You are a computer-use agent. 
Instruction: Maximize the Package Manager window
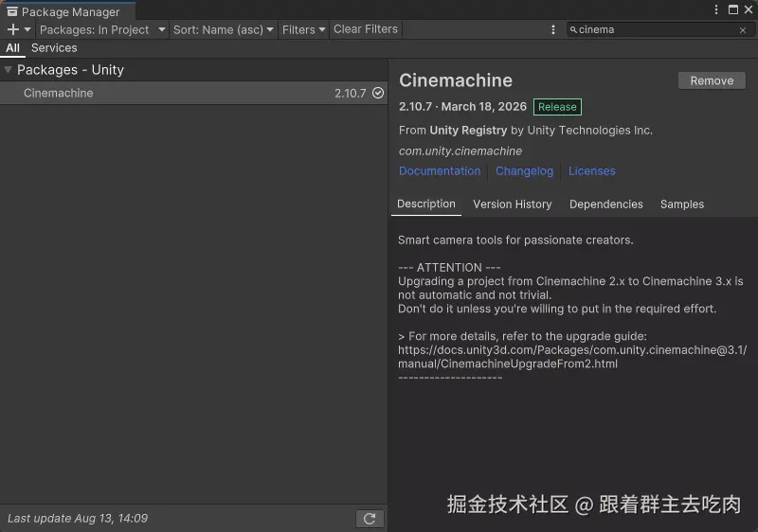click(733, 9)
